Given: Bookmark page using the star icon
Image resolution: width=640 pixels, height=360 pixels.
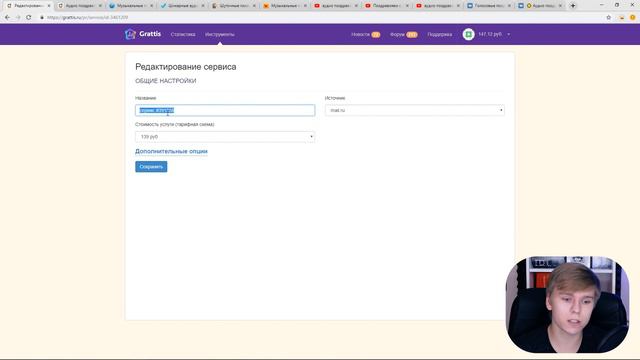Looking at the screenshot, I should (x=609, y=18).
